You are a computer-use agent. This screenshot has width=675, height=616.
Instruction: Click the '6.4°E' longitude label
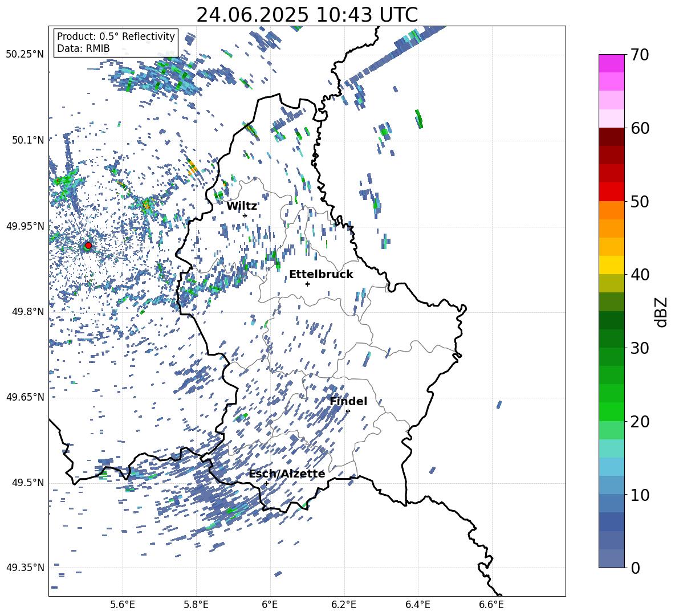418,605
